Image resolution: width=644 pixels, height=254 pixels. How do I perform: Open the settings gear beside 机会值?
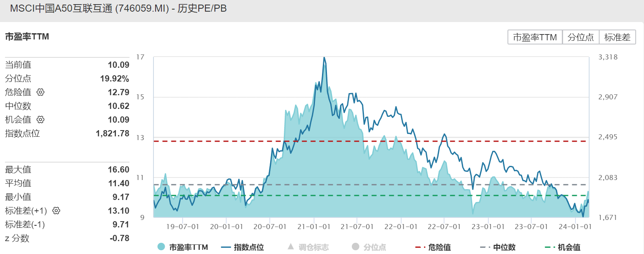pyautogui.click(x=40, y=120)
